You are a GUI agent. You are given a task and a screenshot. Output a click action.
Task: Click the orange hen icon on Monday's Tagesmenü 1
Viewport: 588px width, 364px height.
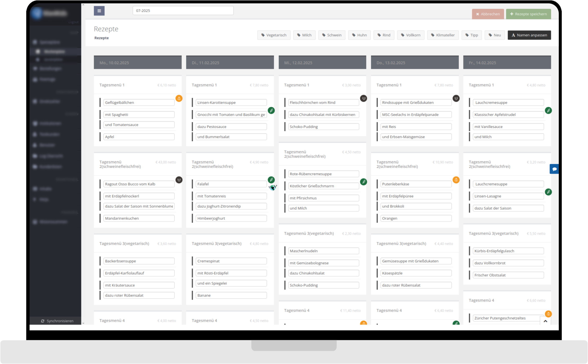pyautogui.click(x=179, y=98)
